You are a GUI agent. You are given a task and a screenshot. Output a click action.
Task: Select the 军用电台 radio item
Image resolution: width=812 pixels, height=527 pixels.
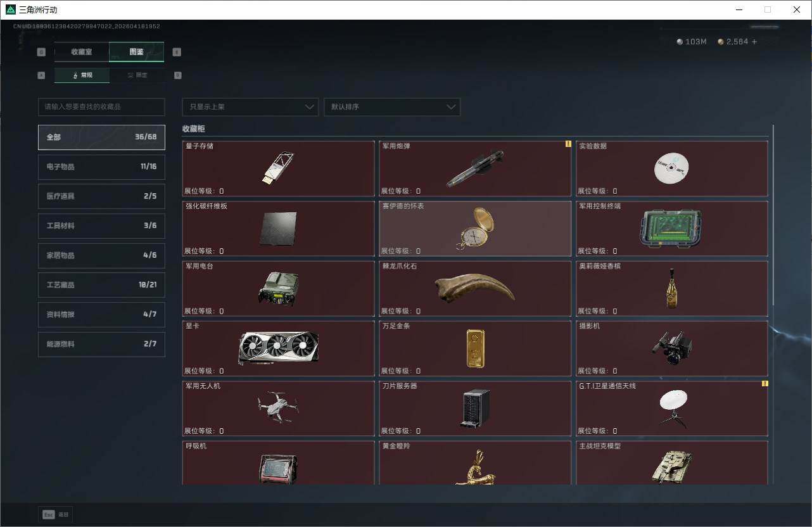point(278,289)
